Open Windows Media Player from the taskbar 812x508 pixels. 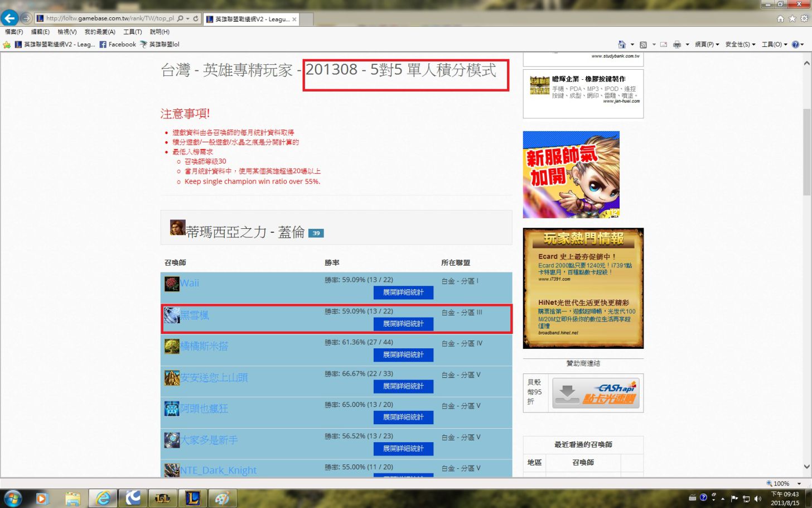[x=42, y=498]
